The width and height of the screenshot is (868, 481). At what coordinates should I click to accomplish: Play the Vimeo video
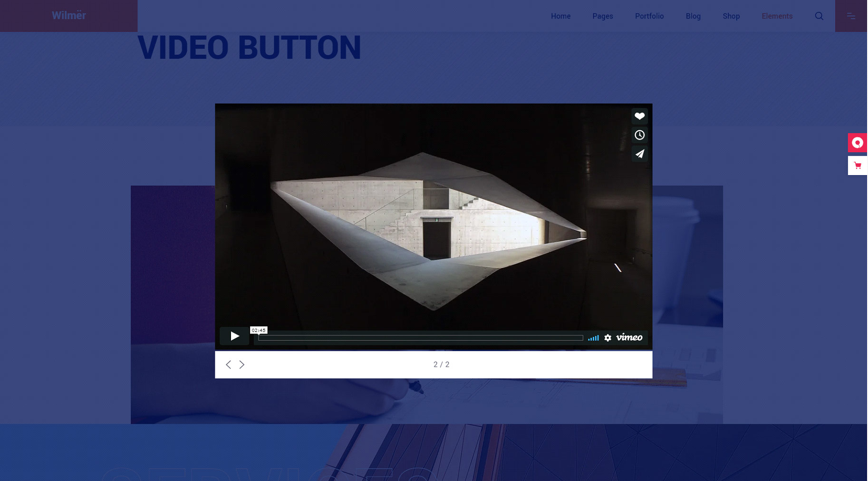click(234, 336)
